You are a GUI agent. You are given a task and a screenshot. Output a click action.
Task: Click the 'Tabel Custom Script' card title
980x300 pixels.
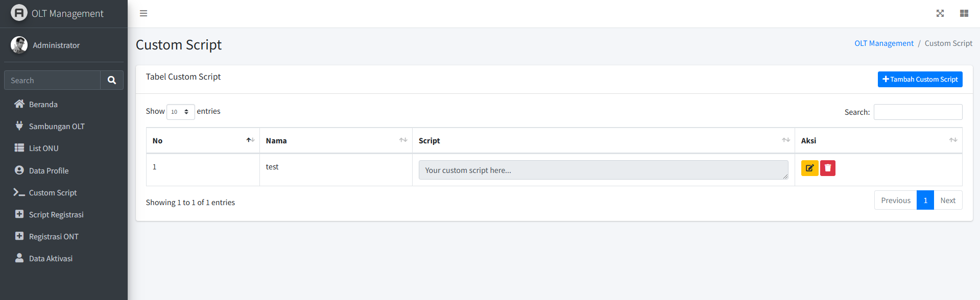(x=183, y=77)
